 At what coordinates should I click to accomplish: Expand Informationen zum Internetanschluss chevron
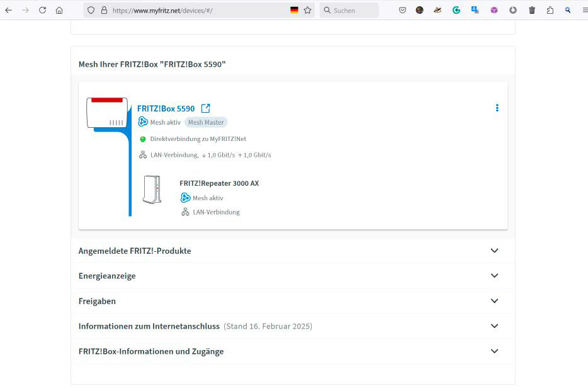tap(495, 326)
